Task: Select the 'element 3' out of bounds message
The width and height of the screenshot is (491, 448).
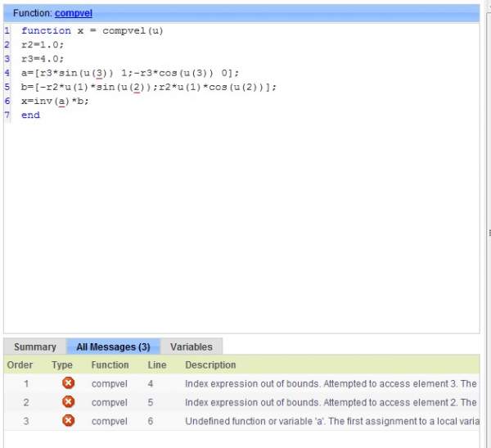Action: tap(331, 383)
